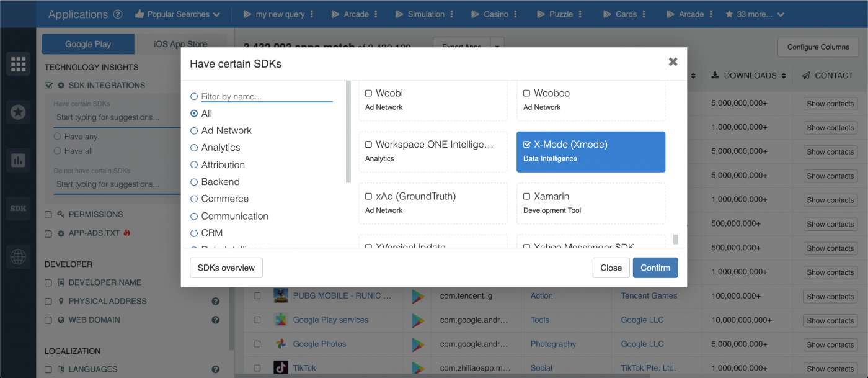Open the Casino saved search
Image resolution: width=868 pixels, height=378 pixels.
[490, 14]
